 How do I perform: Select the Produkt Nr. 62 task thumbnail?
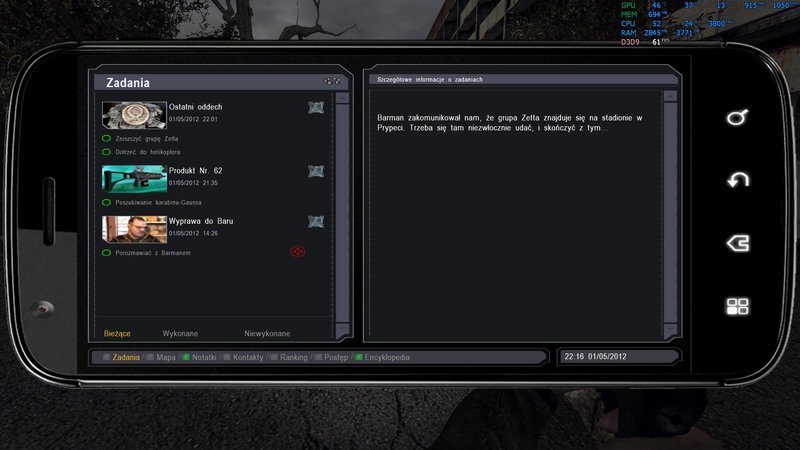point(134,178)
